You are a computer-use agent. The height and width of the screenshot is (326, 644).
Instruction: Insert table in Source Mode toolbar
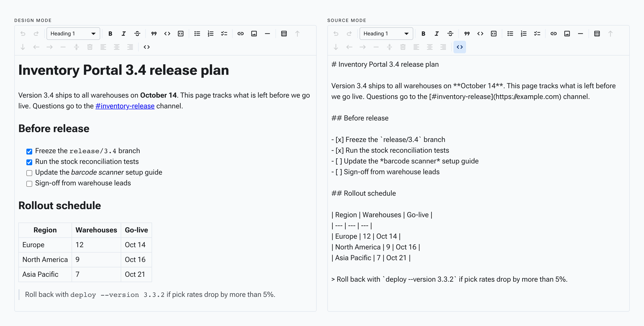point(597,34)
